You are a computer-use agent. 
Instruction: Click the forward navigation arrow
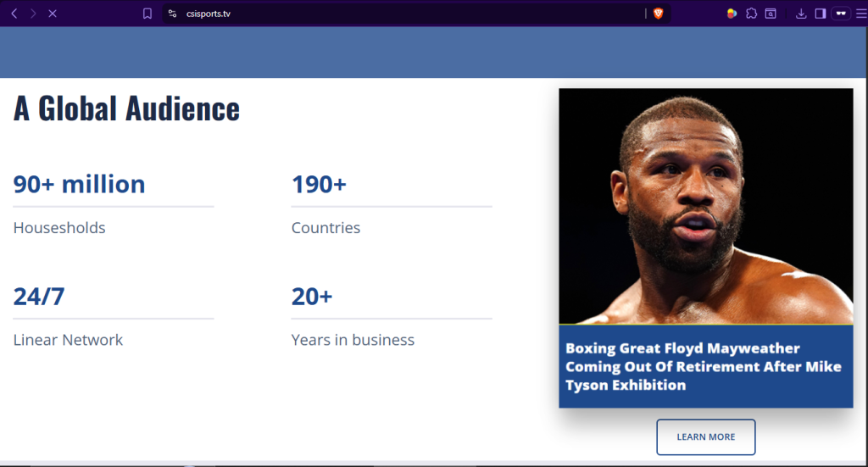(33, 14)
